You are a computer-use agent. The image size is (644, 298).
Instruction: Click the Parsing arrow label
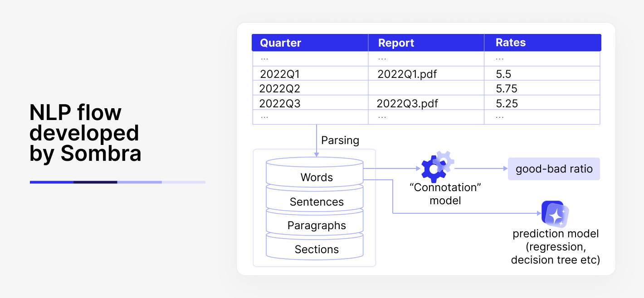coord(340,140)
